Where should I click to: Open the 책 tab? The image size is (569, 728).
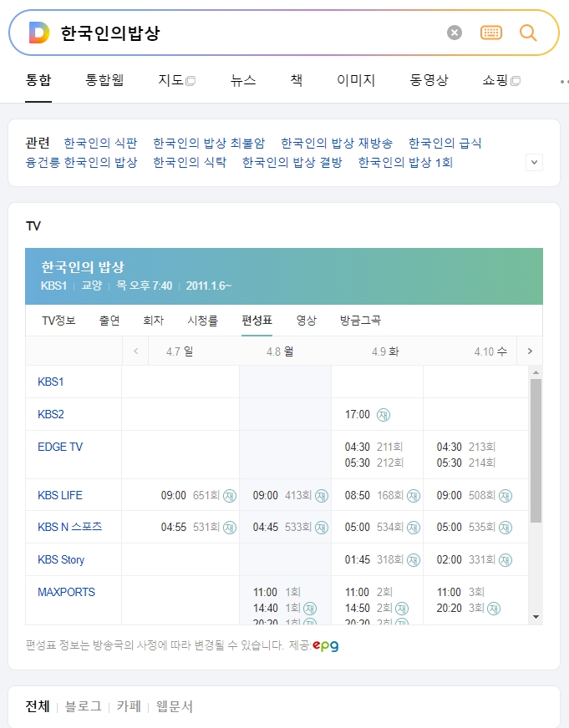coord(297,80)
